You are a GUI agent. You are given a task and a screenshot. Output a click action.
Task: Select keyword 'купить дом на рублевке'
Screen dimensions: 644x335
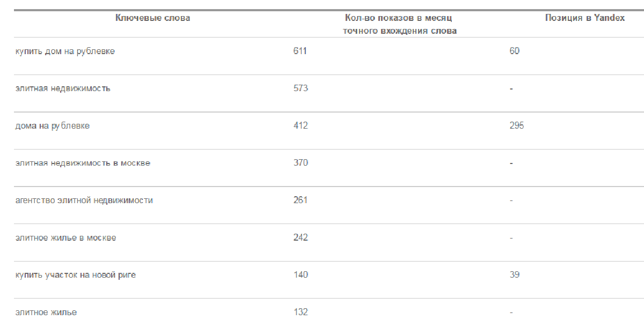[x=65, y=51]
